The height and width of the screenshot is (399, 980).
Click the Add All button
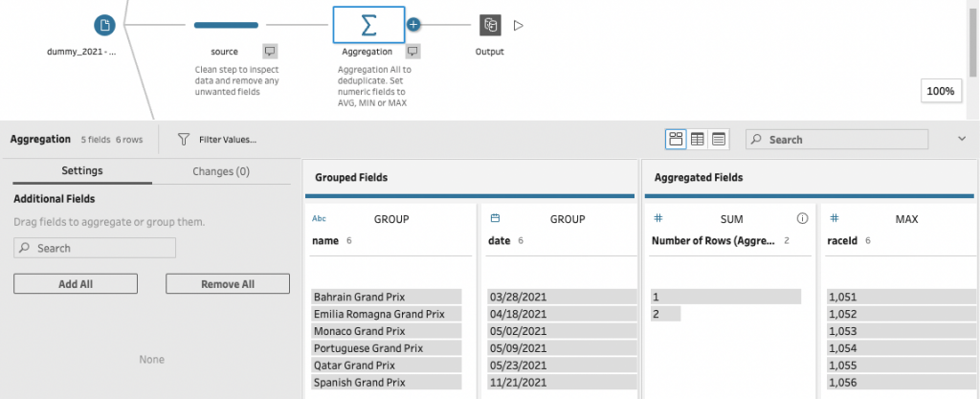(x=76, y=284)
